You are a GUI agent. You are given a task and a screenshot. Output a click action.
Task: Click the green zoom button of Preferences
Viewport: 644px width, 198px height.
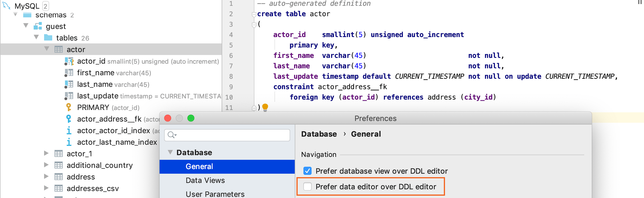(x=191, y=118)
